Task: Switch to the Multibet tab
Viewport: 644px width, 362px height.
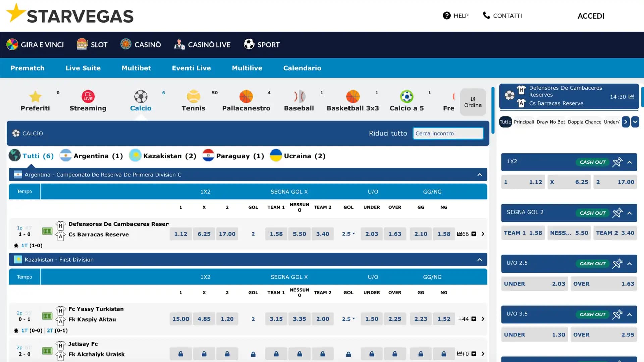Action: 136,68
